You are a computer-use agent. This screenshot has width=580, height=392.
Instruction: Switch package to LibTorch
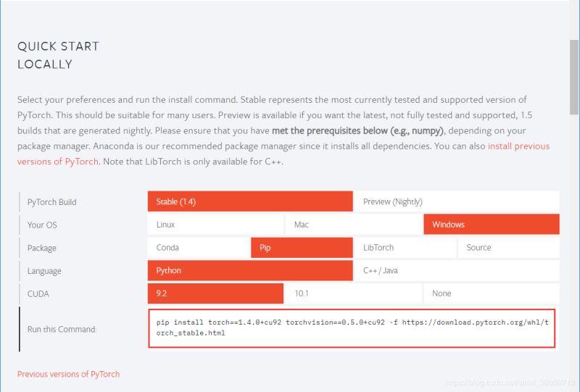tap(405, 248)
